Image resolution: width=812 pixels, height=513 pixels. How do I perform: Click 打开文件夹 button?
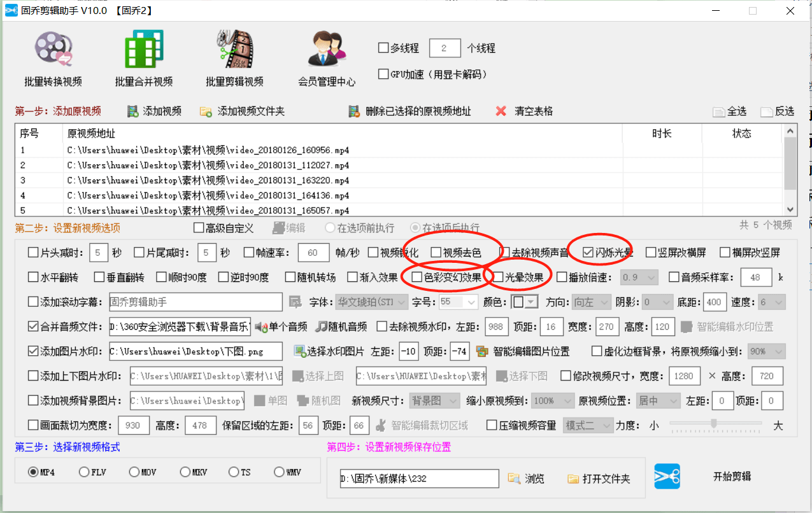point(599,479)
